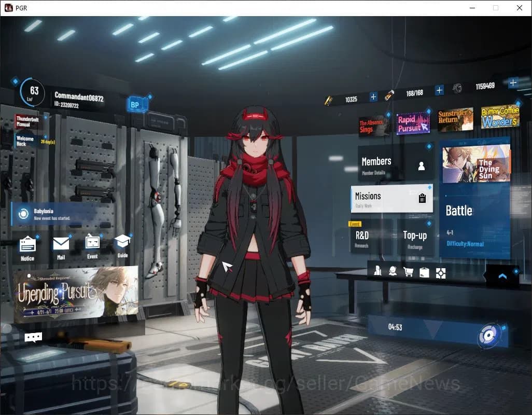Collapse the bottom menu with up chevron
Image resolution: width=532 pixels, height=415 pixels.
coord(502,276)
